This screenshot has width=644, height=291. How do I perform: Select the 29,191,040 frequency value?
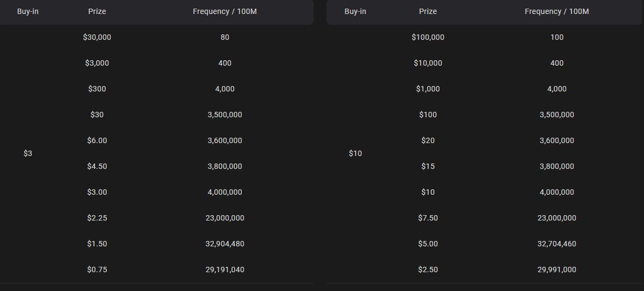click(x=225, y=269)
